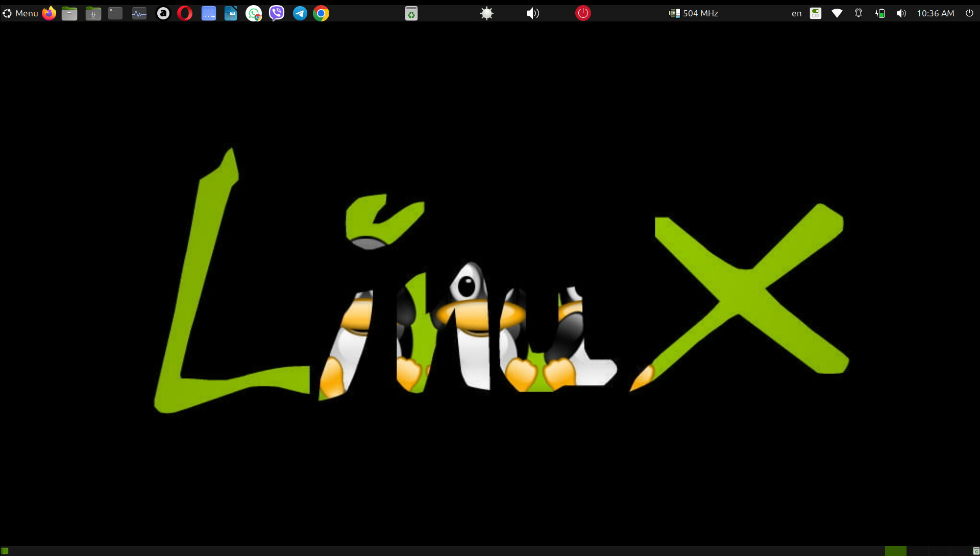Open the System Monitor launcher

coord(139,13)
